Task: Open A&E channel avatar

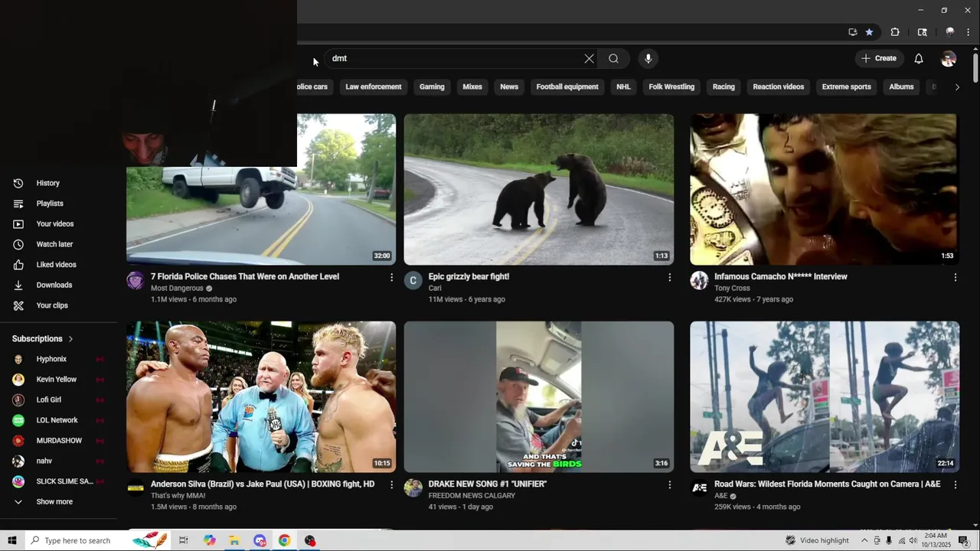Action: [x=699, y=488]
